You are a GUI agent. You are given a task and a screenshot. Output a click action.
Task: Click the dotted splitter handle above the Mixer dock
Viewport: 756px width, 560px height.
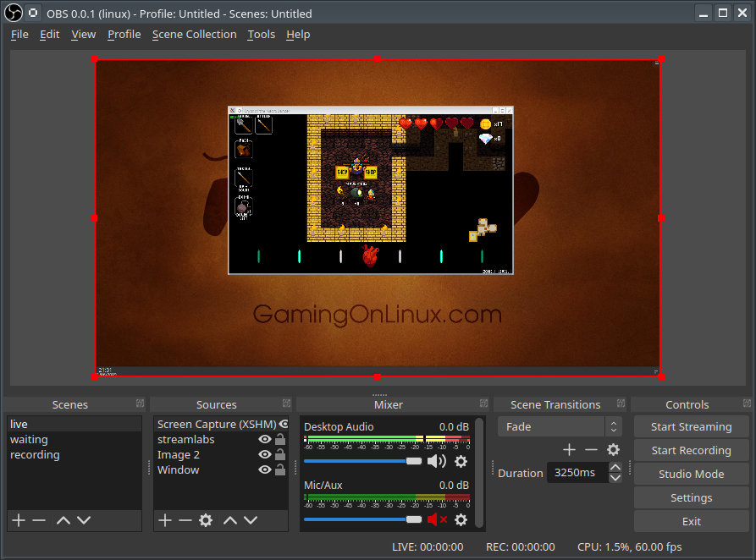point(379,395)
